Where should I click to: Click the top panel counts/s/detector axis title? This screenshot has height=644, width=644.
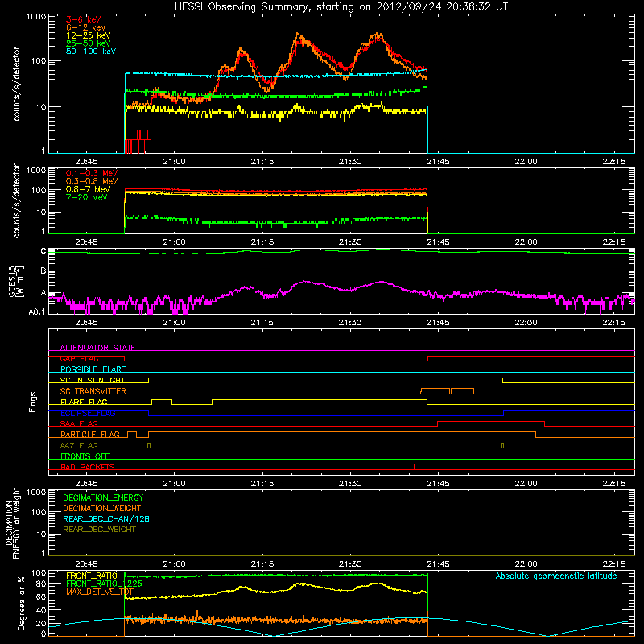click(x=16, y=84)
